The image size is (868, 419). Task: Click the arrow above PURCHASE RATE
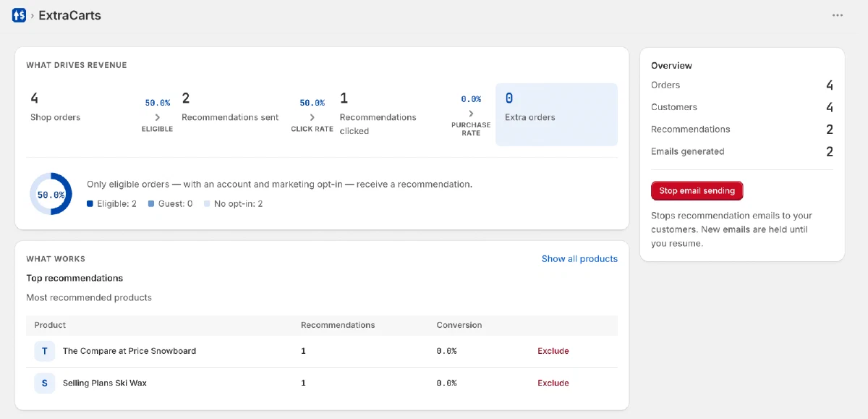click(x=471, y=113)
